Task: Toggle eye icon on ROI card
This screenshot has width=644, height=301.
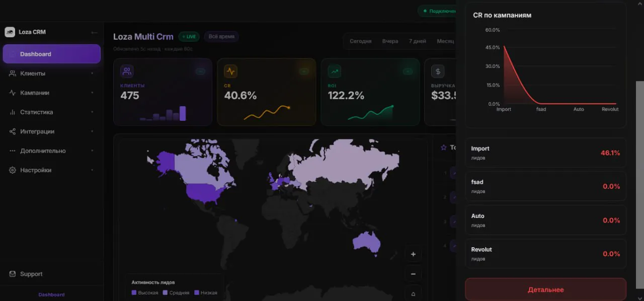Action: [408, 71]
